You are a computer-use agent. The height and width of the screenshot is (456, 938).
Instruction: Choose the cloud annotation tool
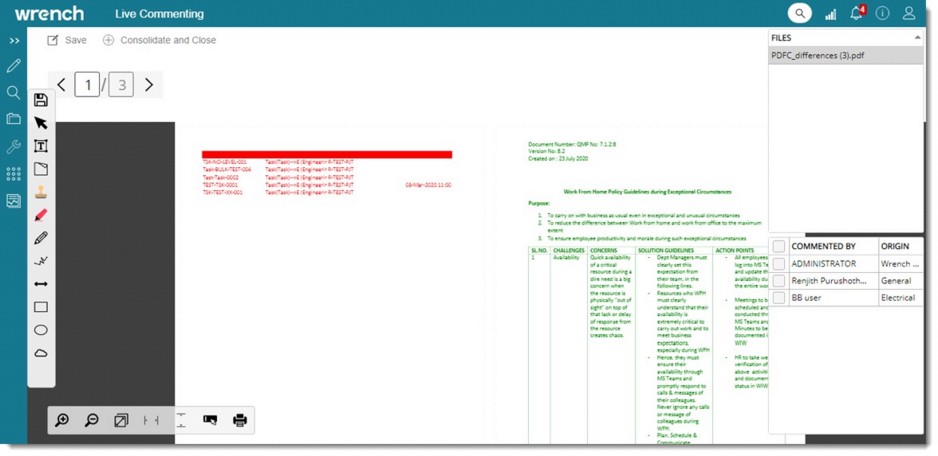pyautogui.click(x=41, y=353)
